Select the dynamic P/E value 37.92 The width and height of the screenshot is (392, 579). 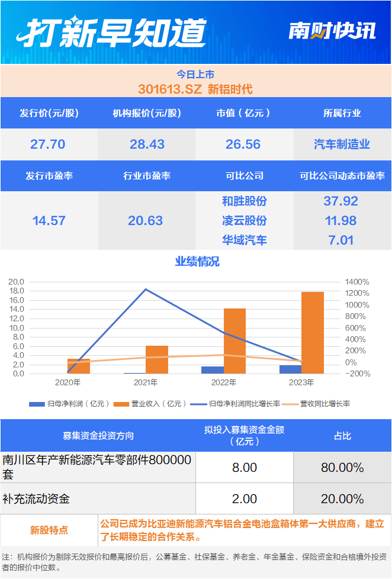(x=340, y=201)
